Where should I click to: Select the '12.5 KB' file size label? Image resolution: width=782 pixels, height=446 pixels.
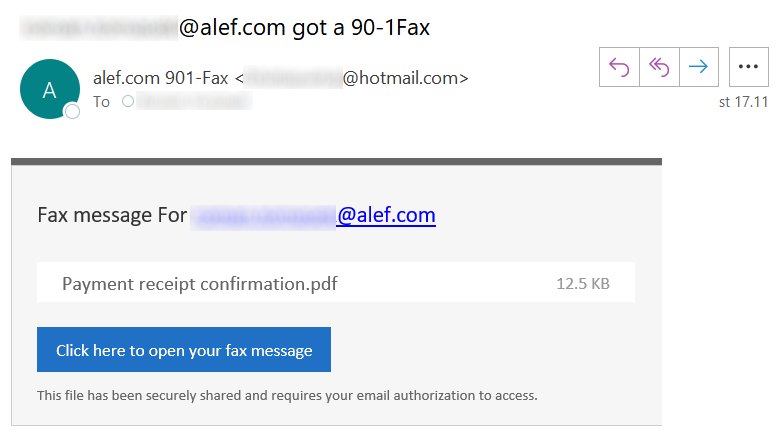[x=583, y=284]
